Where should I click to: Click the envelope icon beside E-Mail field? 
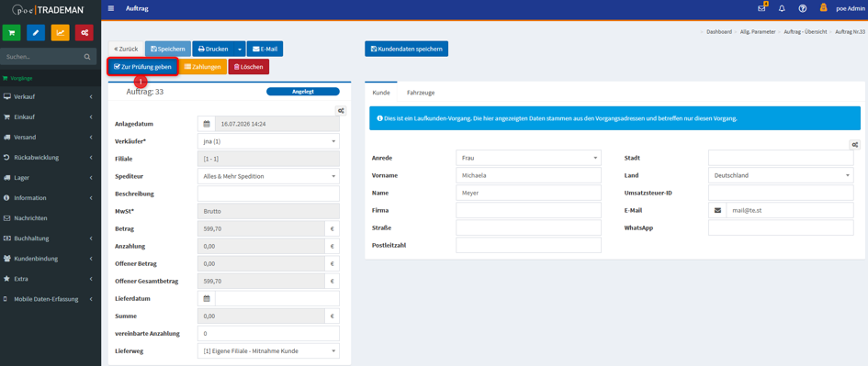pyautogui.click(x=717, y=210)
